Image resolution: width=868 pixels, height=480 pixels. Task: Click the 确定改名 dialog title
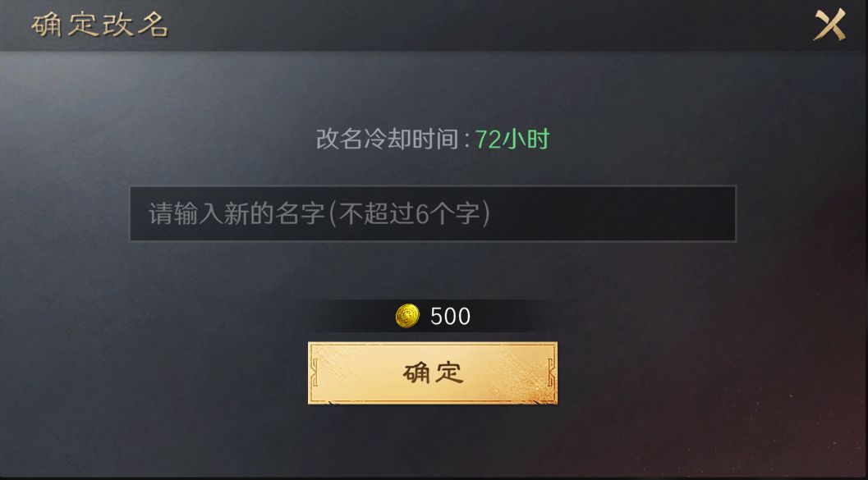99,25
